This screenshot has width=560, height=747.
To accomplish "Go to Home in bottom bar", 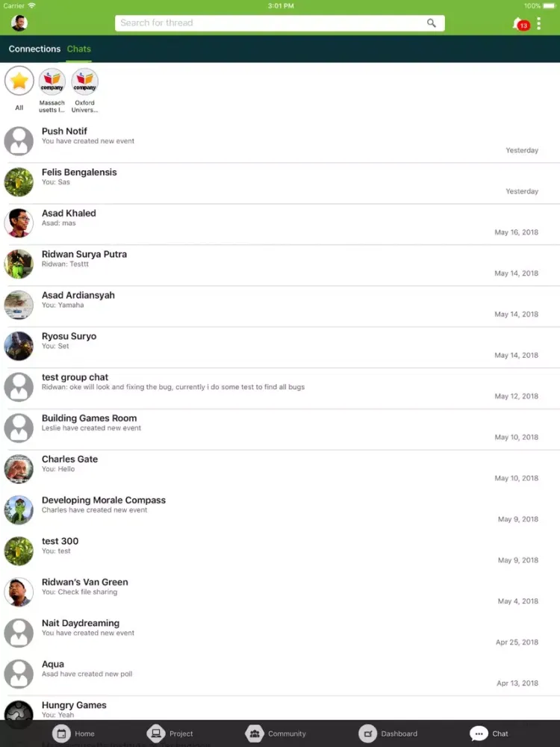I will 74,734.
